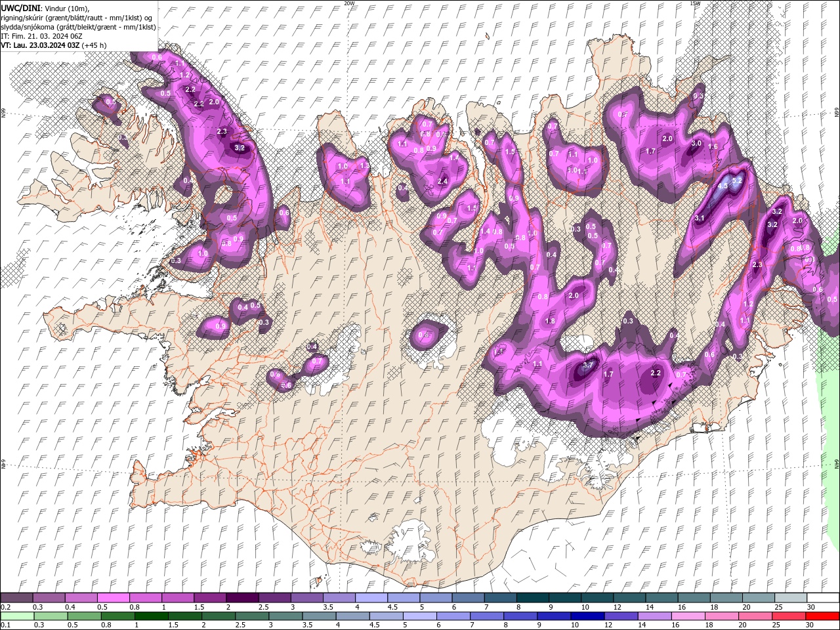Click the dark teal swatch labeled 8 in upper legend
This screenshot has height=630, width=840.
532,598
